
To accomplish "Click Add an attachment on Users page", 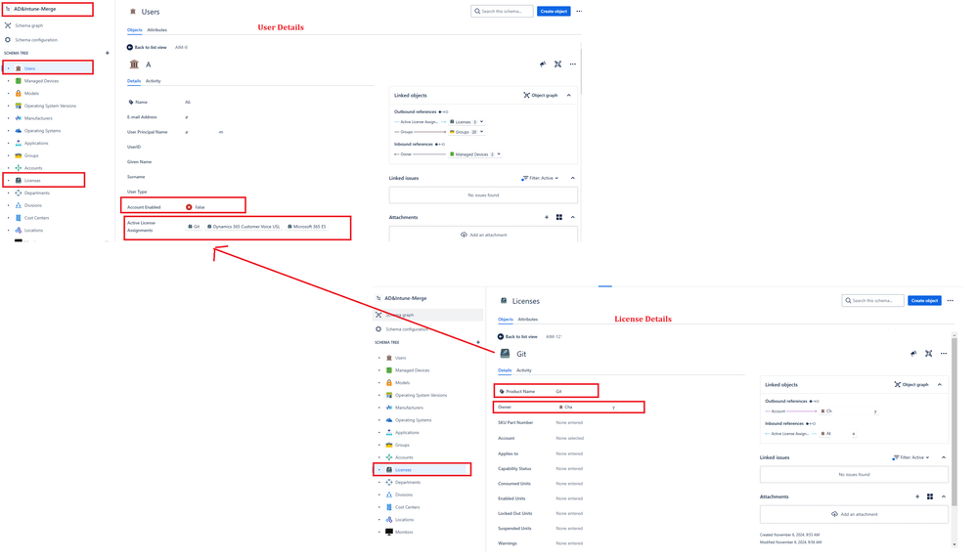I will click(483, 235).
